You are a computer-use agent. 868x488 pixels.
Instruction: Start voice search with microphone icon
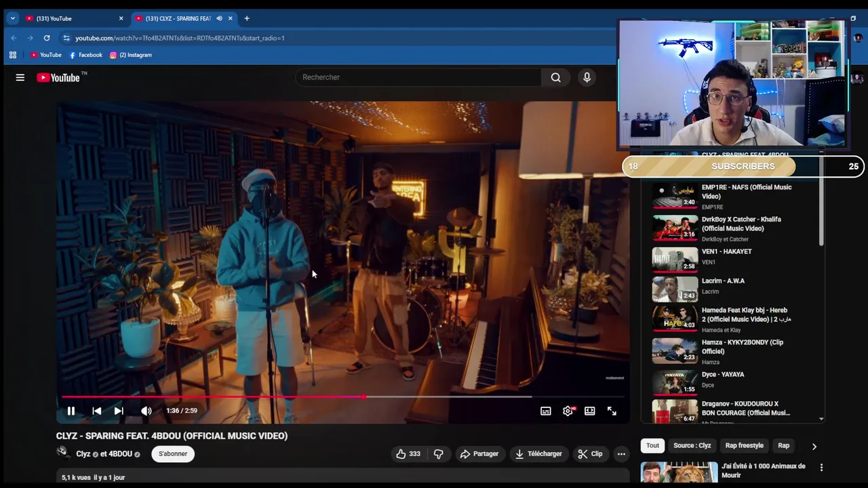tap(587, 77)
